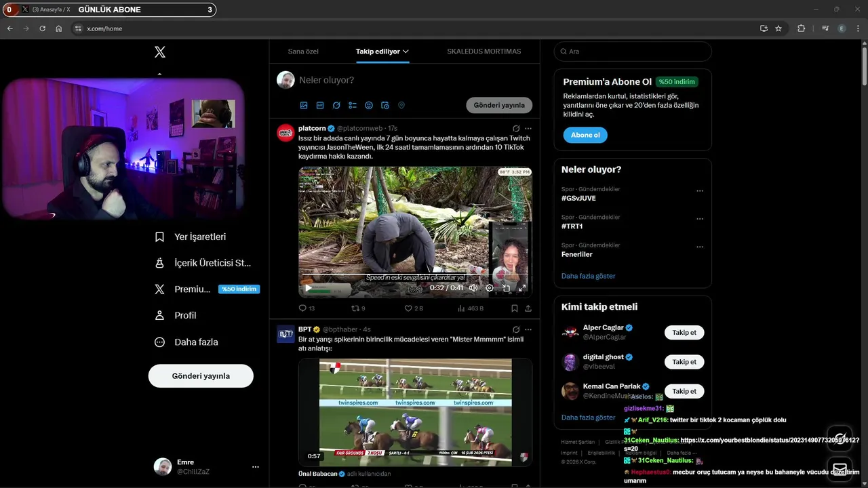Follow Alper Caglar
The height and width of the screenshot is (488, 868).
684,333
